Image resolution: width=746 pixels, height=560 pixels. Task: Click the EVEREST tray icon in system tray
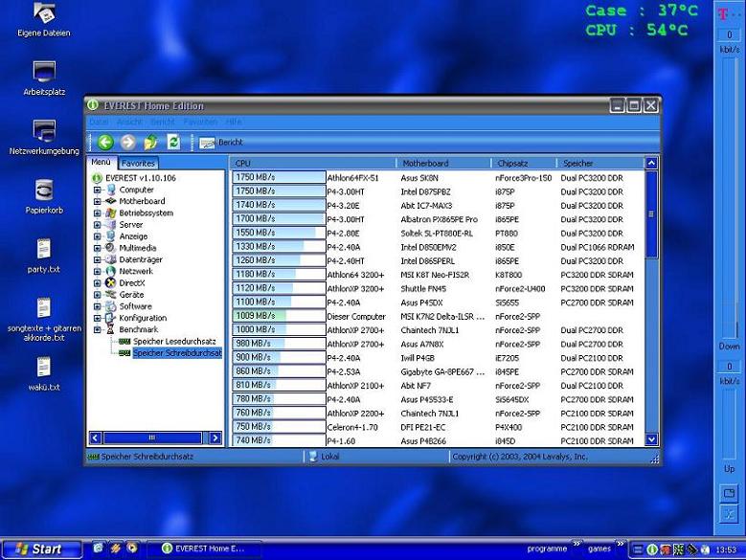[x=652, y=549]
